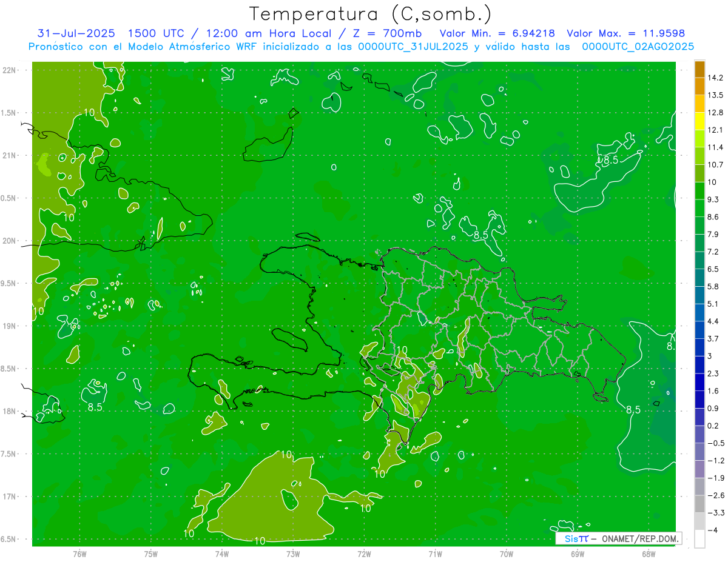This screenshot has width=728, height=562.
Task: Click 'Valor Max. = 11.9598' text
Action: [625, 33]
